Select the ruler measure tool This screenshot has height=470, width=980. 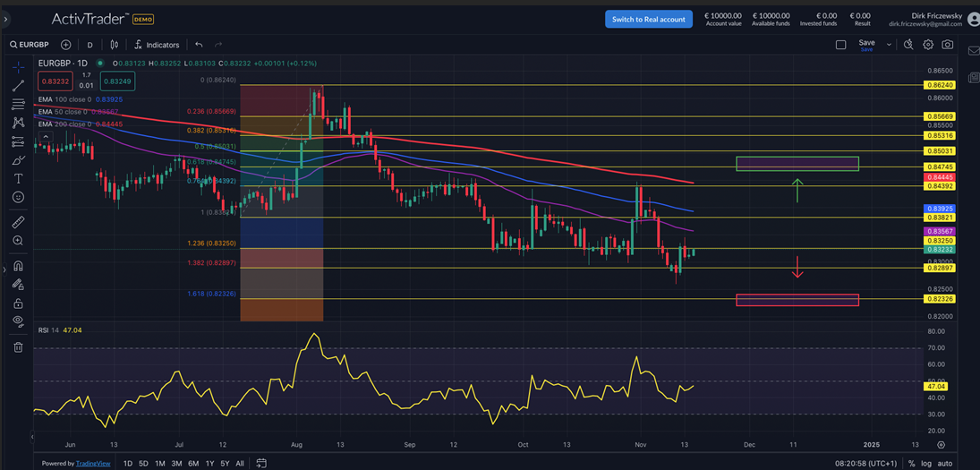tap(18, 222)
